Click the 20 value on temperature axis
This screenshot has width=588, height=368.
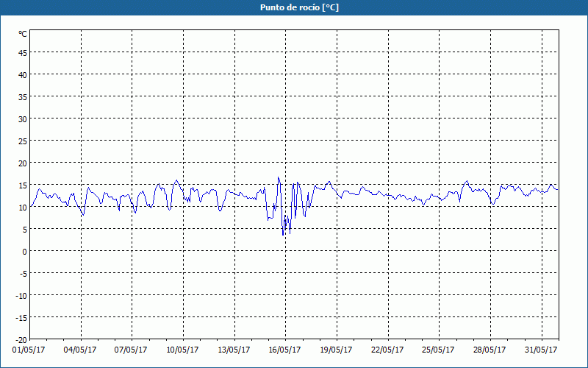pyautogui.click(x=23, y=163)
